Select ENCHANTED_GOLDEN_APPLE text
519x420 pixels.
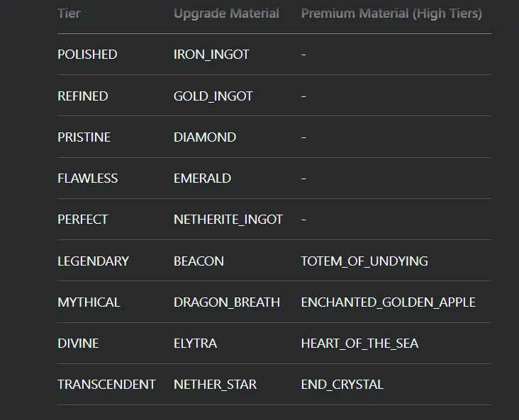click(x=389, y=302)
